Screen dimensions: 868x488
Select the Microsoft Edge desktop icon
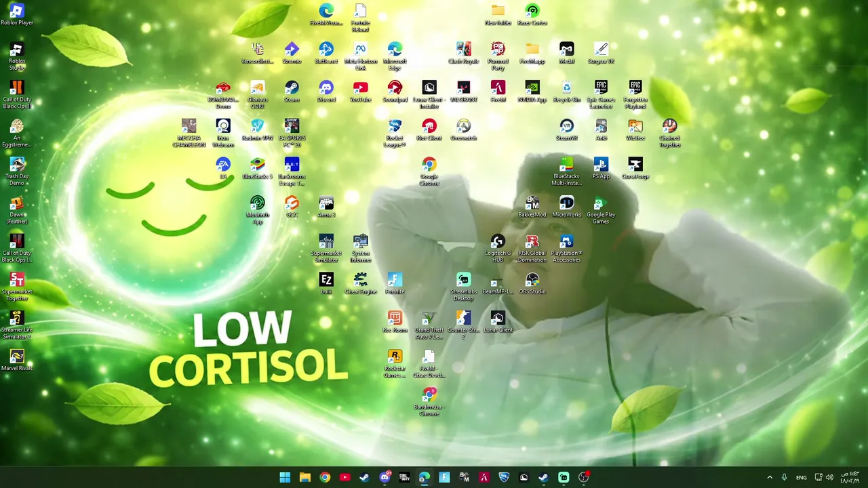pos(395,57)
